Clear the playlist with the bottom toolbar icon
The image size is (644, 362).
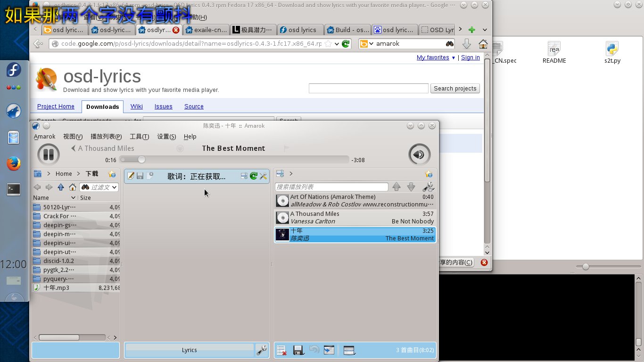[x=281, y=350]
